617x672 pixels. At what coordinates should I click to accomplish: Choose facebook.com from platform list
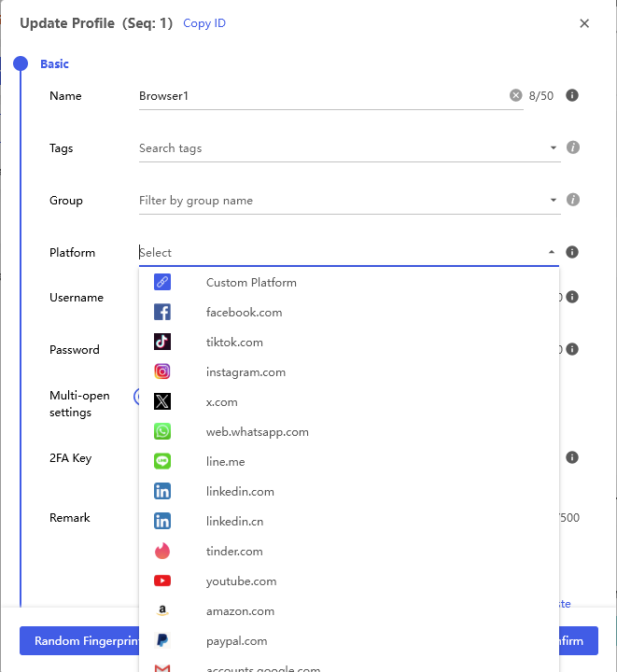click(349, 312)
